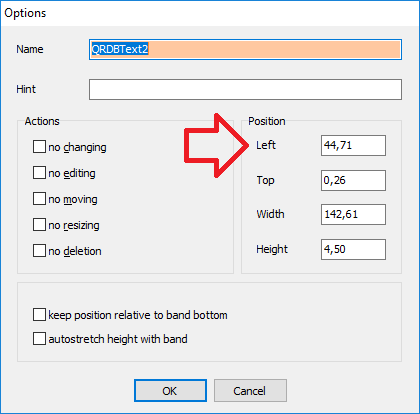Toggle the no resizing checkbox

click(x=39, y=225)
